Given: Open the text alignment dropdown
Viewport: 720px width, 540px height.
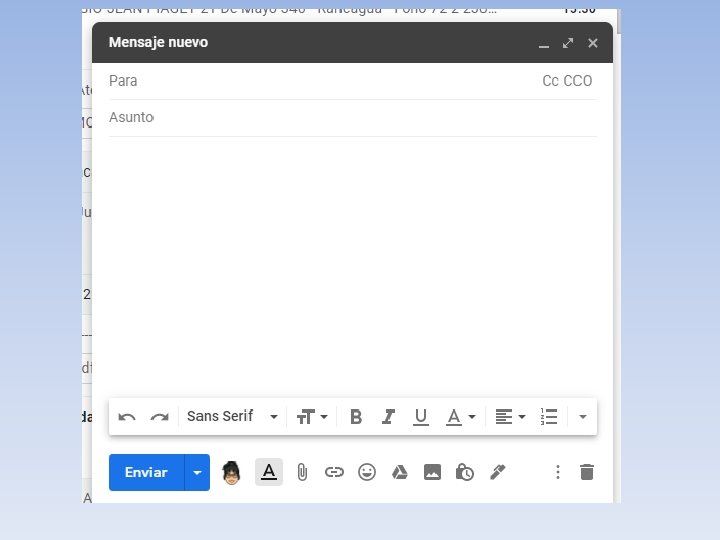Looking at the screenshot, I should click(x=510, y=417).
